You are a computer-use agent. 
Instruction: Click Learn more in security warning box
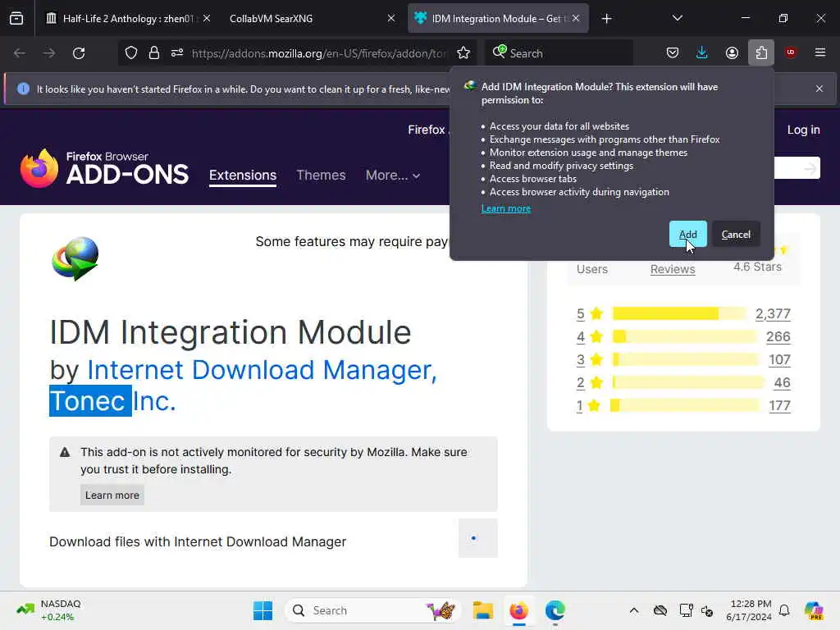(112, 495)
